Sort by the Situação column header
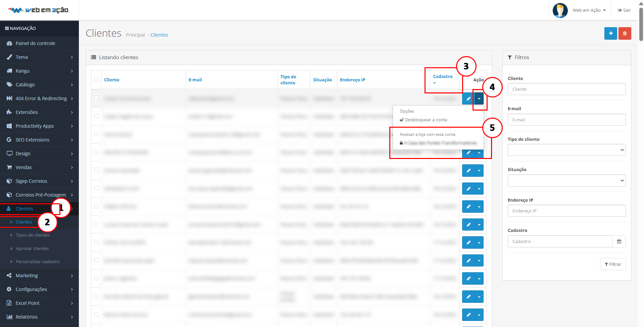Viewport: 644px width, 327px height. pyautogui.click(x=323, y=80)
